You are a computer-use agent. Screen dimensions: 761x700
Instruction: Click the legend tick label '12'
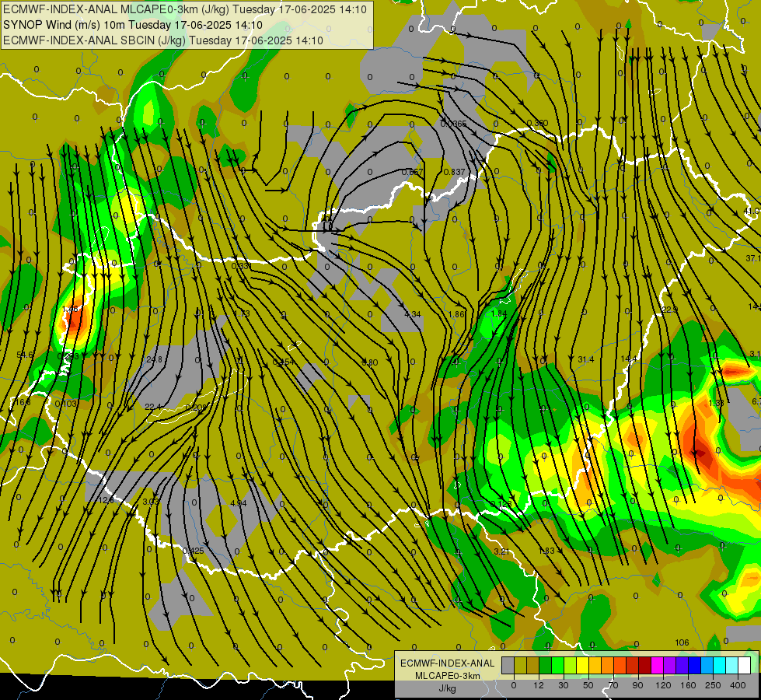click(x=539, y=685)
